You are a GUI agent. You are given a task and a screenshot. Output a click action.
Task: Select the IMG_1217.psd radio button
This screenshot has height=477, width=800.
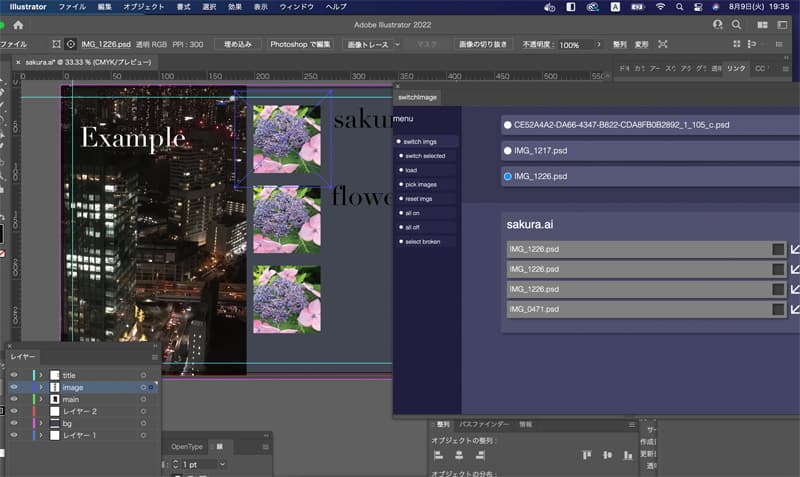508,150
